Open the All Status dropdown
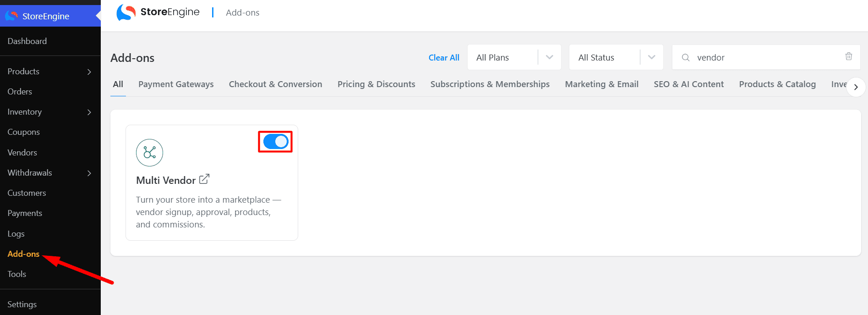868x315 pixels. pos(616,57)
